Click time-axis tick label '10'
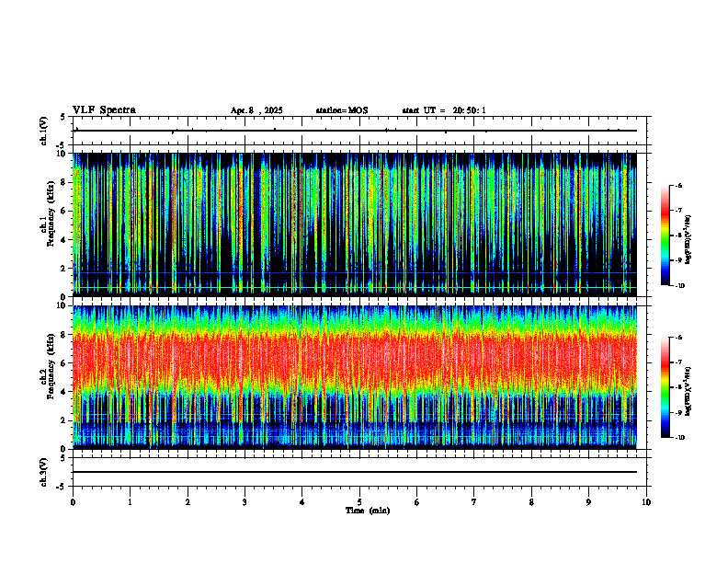Image resolution: width=728 pixels, height=563 pixels. pyautogui.click(x=646, y=502)
